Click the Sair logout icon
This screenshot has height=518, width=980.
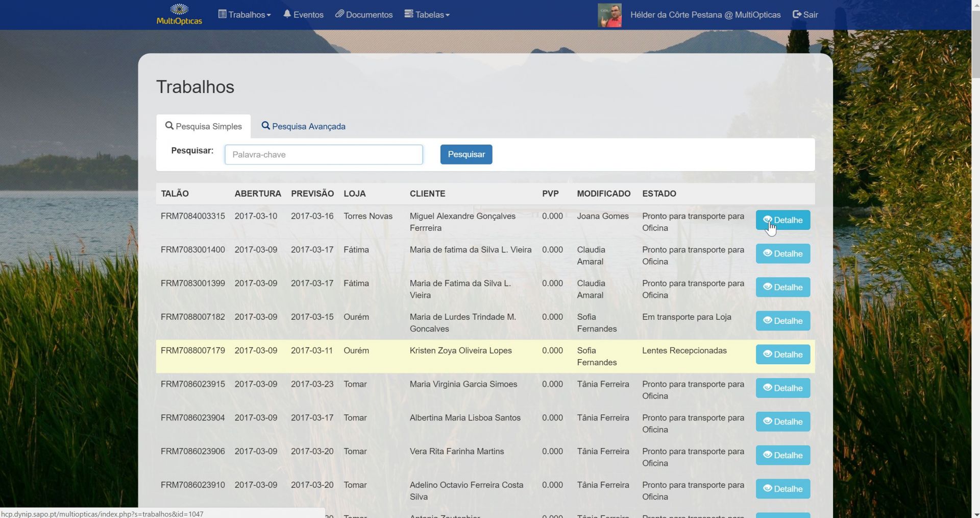pos(797,14)
